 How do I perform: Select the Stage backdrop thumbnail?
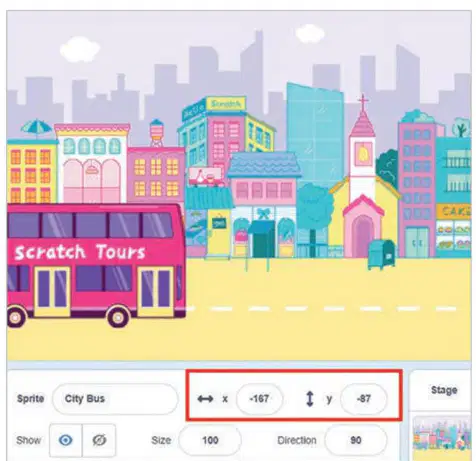(442, 437)
